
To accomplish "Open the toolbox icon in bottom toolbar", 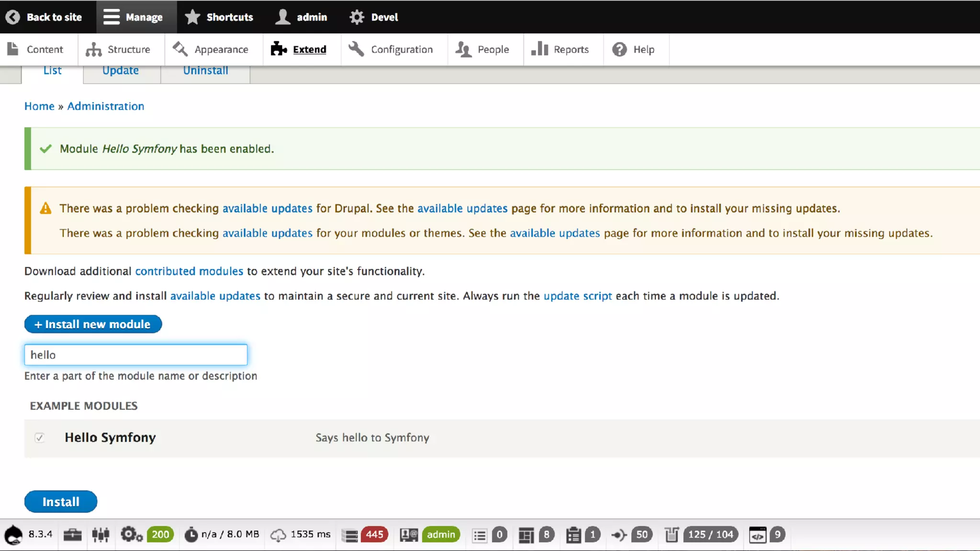I will coord(72,535).
